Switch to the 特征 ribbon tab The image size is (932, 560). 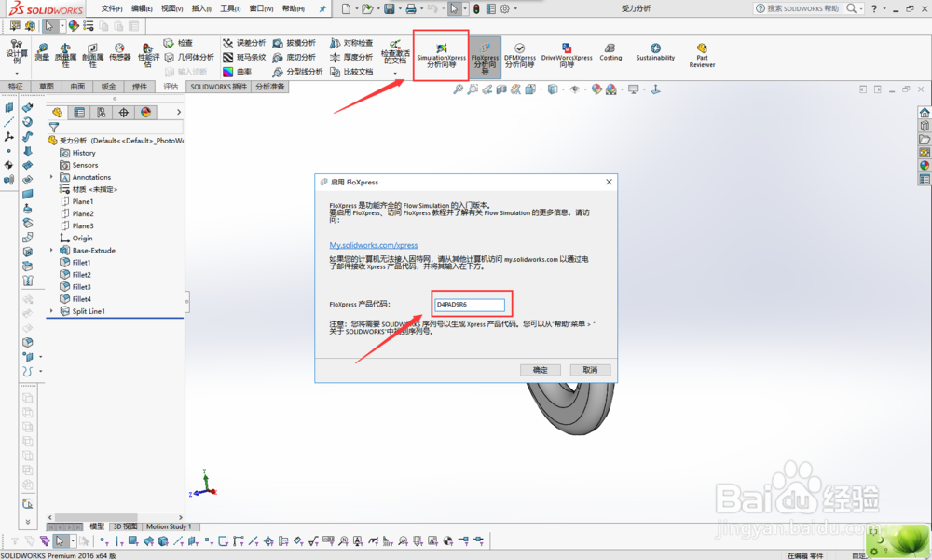16,87
